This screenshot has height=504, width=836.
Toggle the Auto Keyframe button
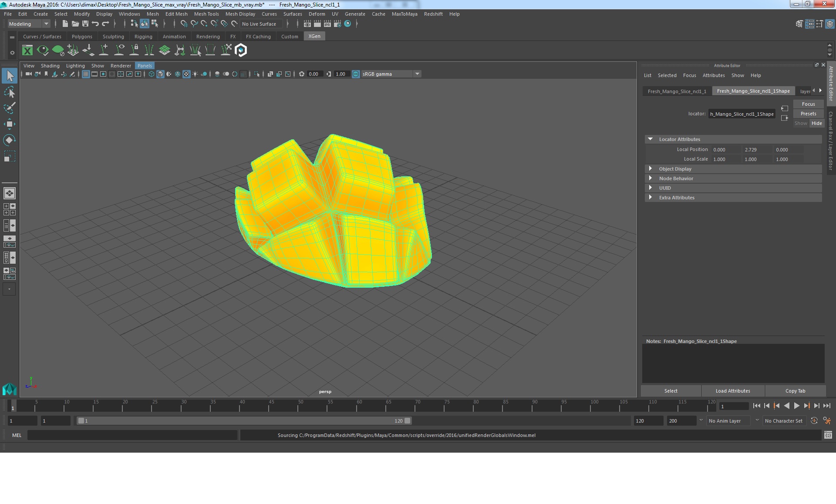coord(814,421)
